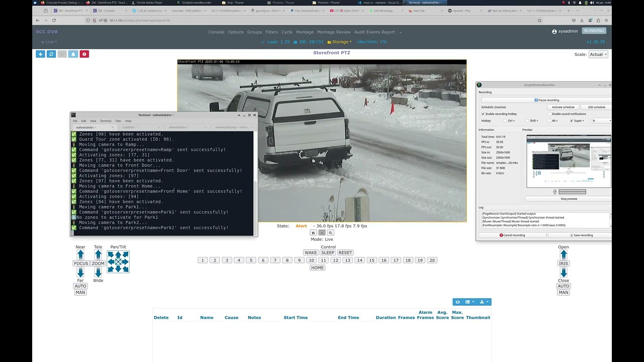Viewport: 644px width, 362px height.
Task: Click Pause recording in SimpleScreenRecorder
Action: tap(546, 100)
